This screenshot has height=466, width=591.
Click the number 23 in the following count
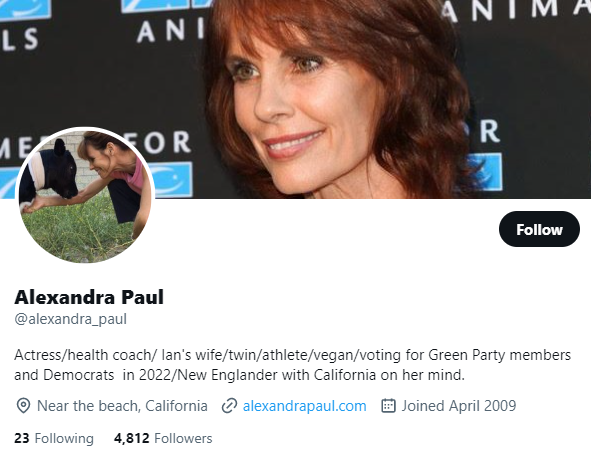point(22,438)
